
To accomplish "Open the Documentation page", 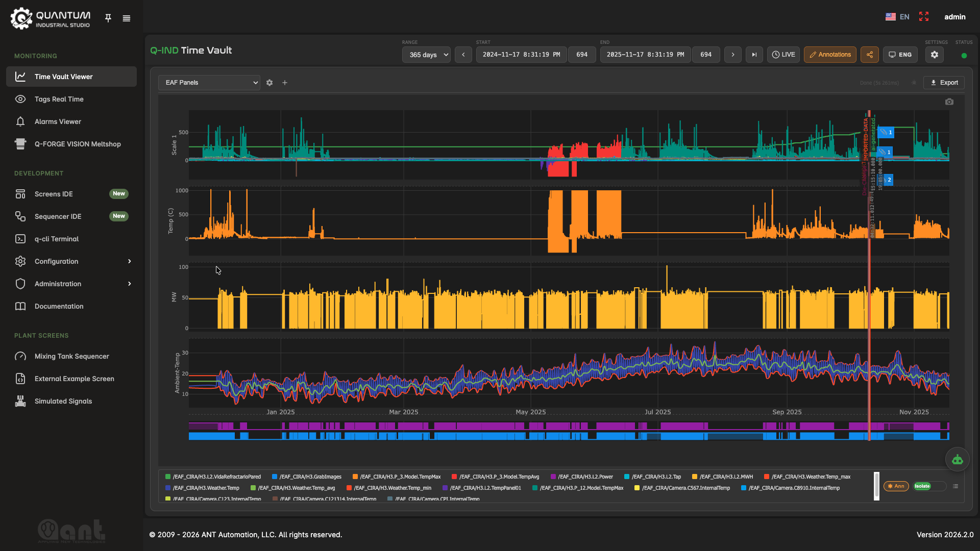I will click(71, 306).
